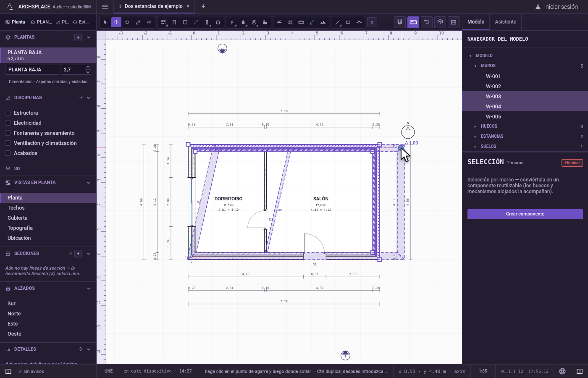Click the floor height 2,7 field

point(73,70)
